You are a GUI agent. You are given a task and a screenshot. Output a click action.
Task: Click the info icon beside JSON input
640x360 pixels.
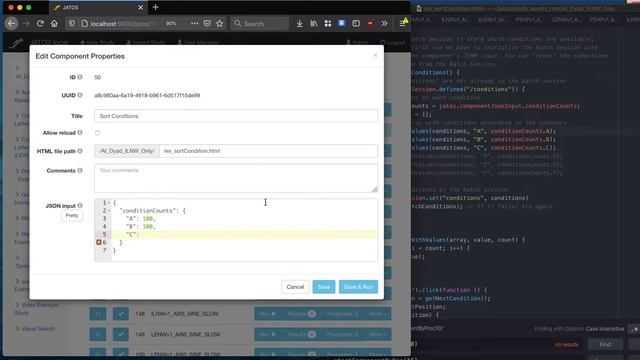[80, 206]
